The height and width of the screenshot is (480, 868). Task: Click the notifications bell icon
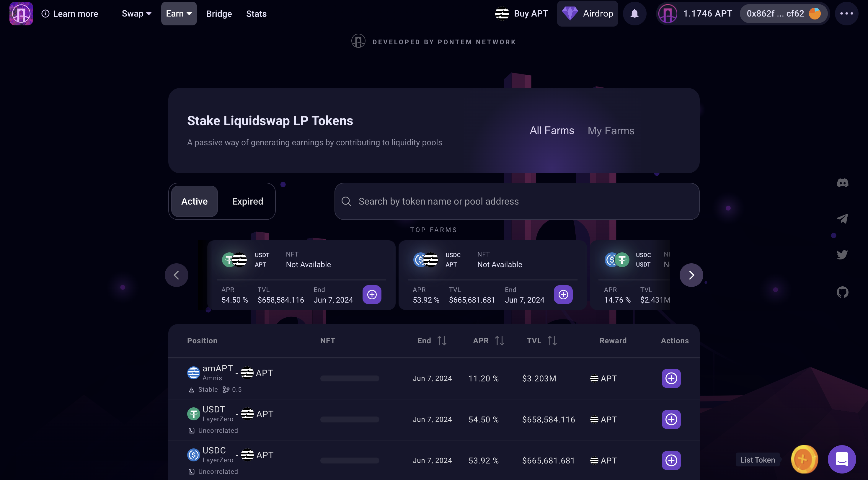tap(634, 14)
